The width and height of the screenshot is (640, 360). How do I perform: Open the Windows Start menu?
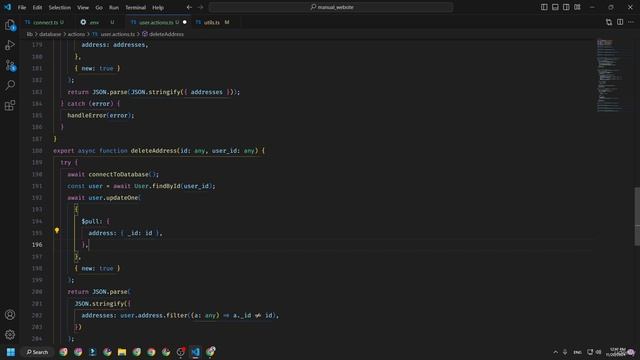tap(11, 352)
